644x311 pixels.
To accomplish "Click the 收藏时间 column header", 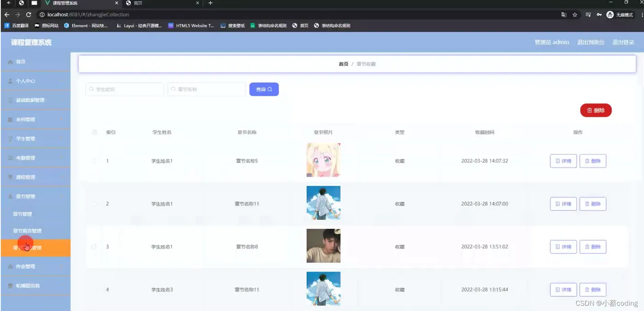I will (x=484, y=132).
